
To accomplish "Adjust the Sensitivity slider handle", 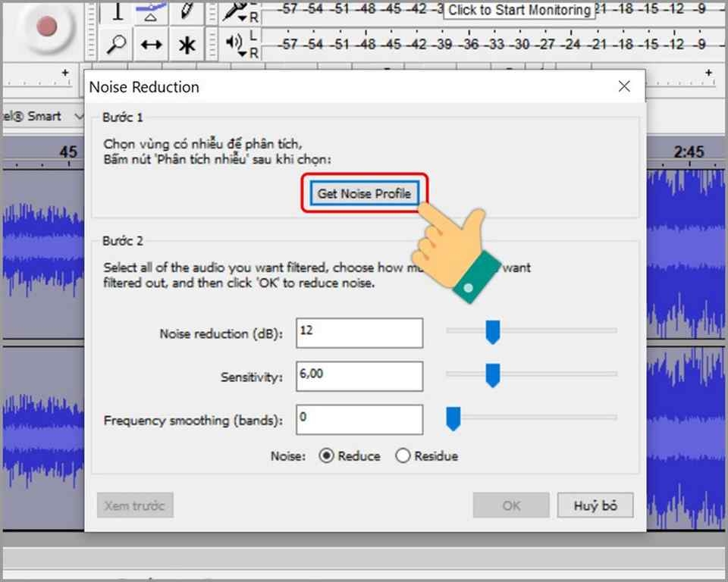I will [493, 375].
